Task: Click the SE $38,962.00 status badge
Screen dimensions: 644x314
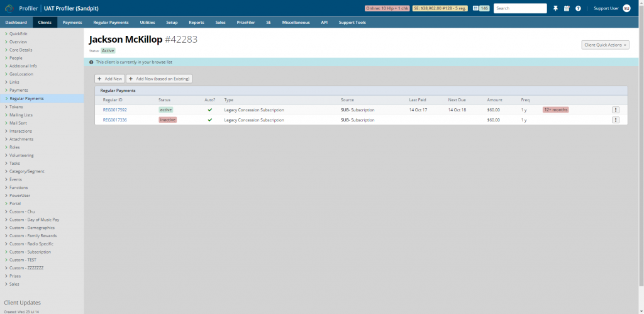Action: pos(440,8)
